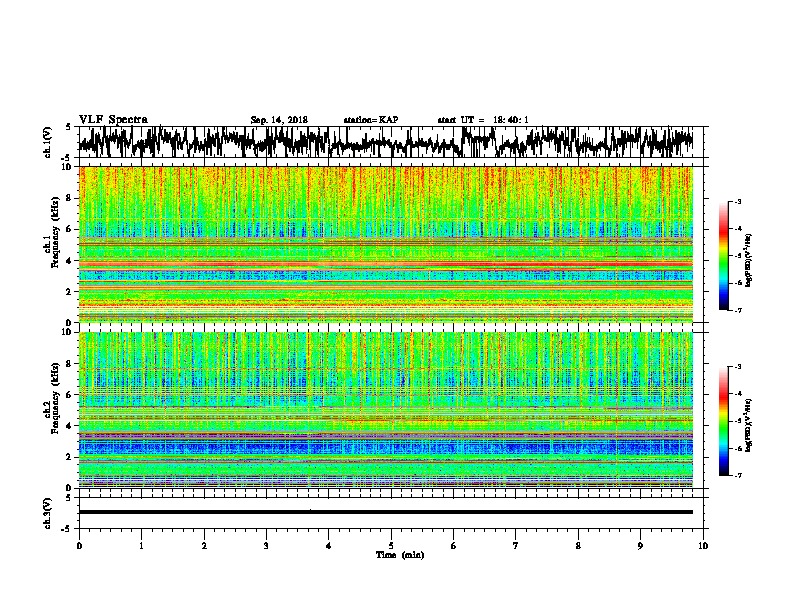Click time axis tick label "8"

point(578,546)
